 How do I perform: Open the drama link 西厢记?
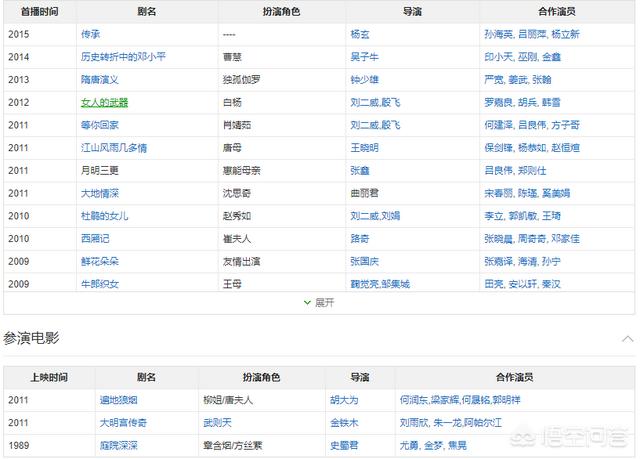pyautogui.click(x=95, y=239)
